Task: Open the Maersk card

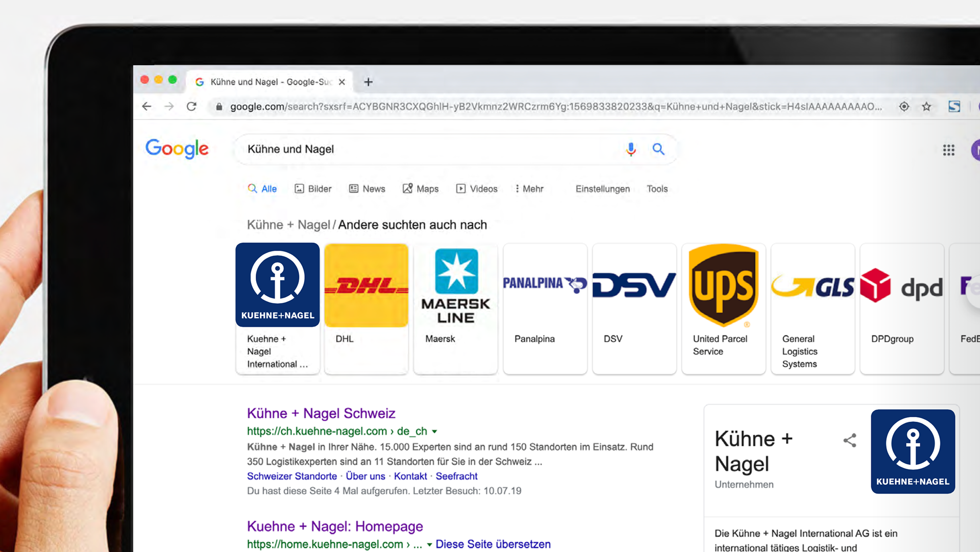Action: 456,308
